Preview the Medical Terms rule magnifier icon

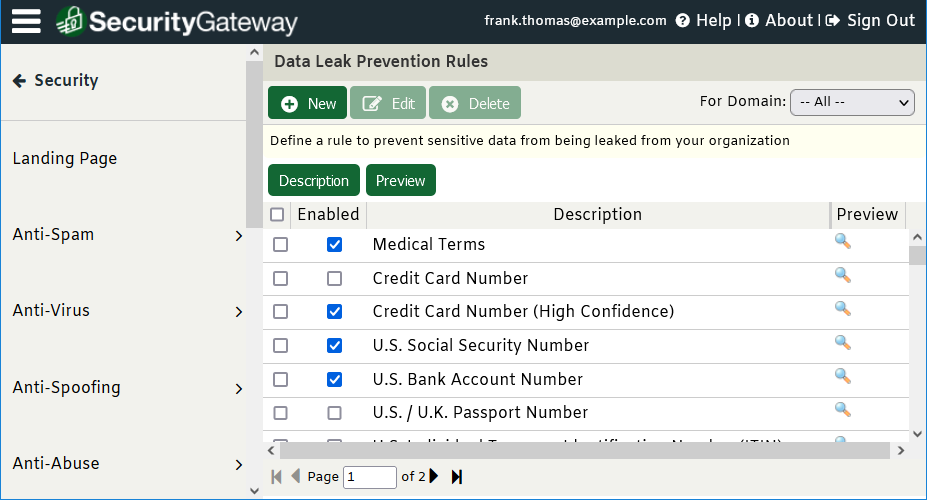(x=842, y=241)
